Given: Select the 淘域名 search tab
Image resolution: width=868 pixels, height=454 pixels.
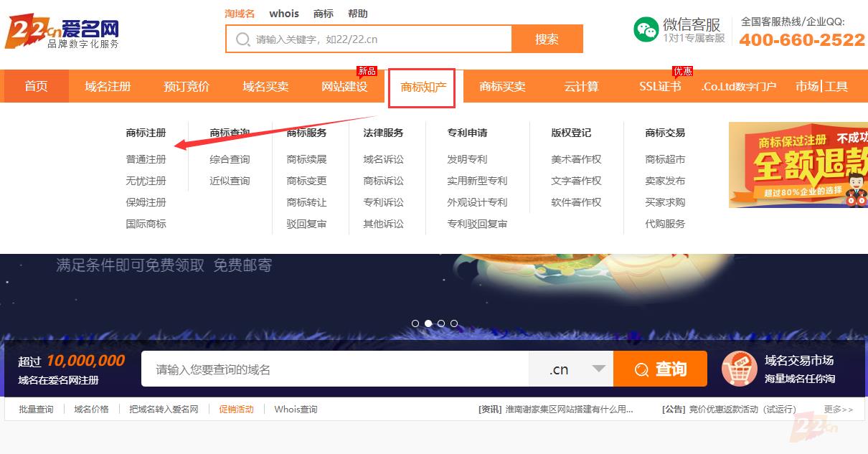Looking at the screenshot, I should pyautogui.click(x=240, y=14).
